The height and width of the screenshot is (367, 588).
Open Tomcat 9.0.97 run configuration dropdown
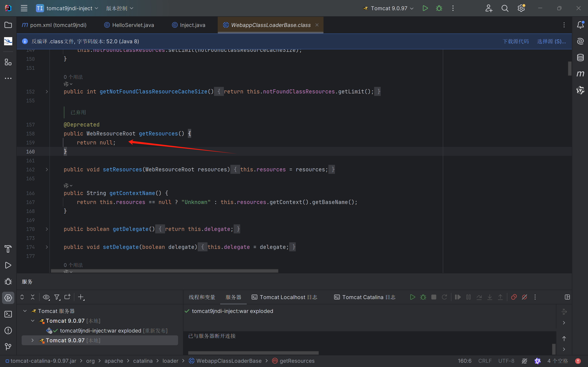pyautogui.click(x=389, y=8)
